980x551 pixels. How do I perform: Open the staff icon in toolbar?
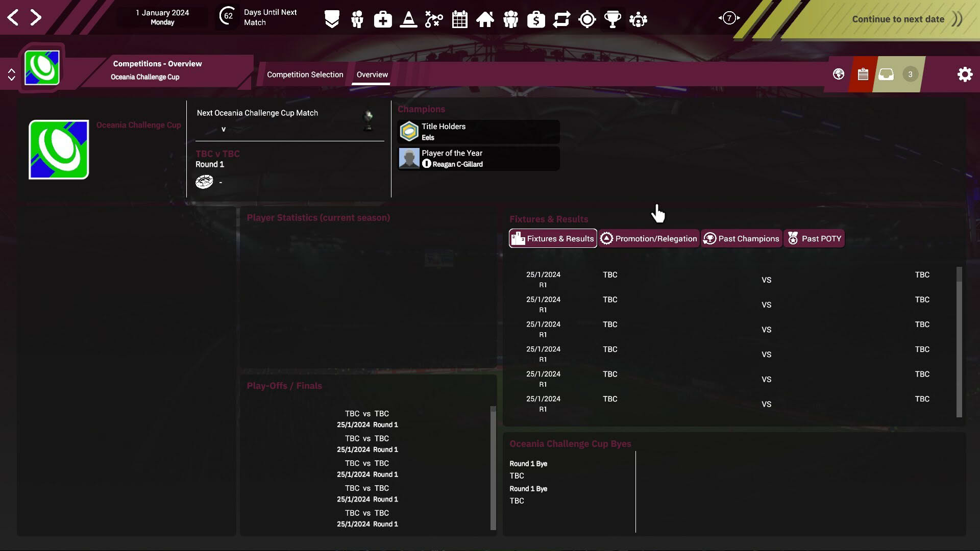coord(357,19)
